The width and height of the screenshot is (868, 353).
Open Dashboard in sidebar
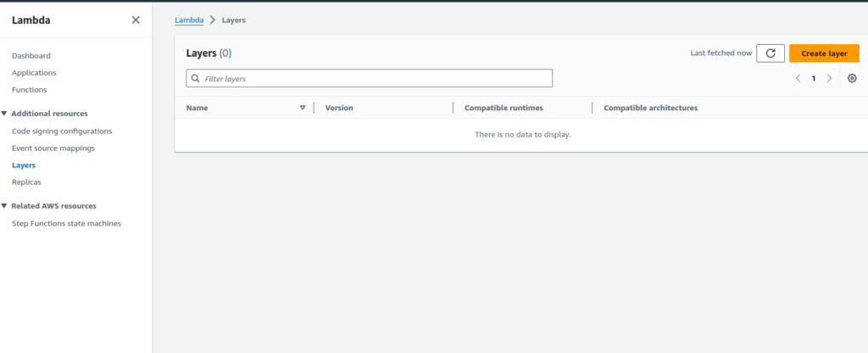pos(31,55)
